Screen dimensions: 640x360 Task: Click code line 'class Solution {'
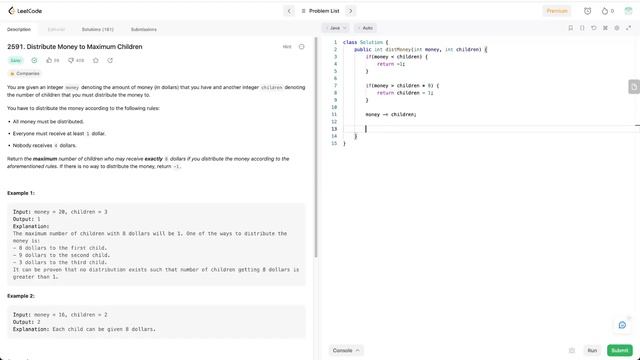365,42
